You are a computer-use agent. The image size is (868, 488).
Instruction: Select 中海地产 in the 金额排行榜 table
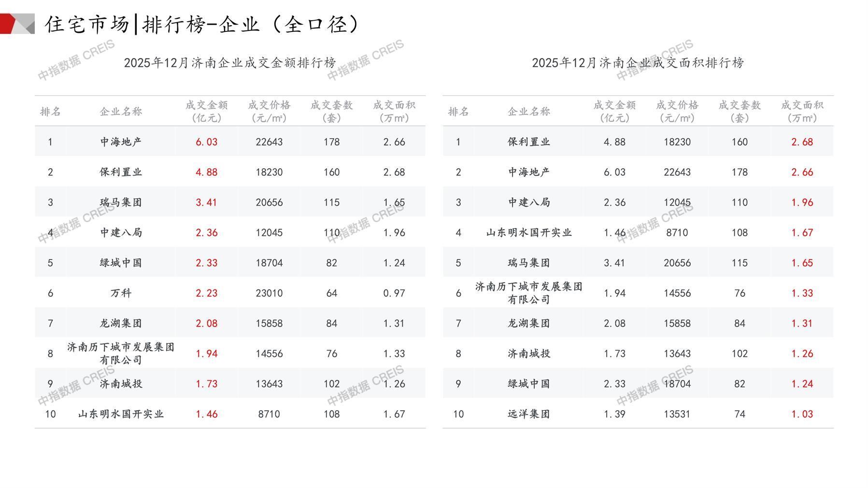pyautogui.click(x=121, y=142)
